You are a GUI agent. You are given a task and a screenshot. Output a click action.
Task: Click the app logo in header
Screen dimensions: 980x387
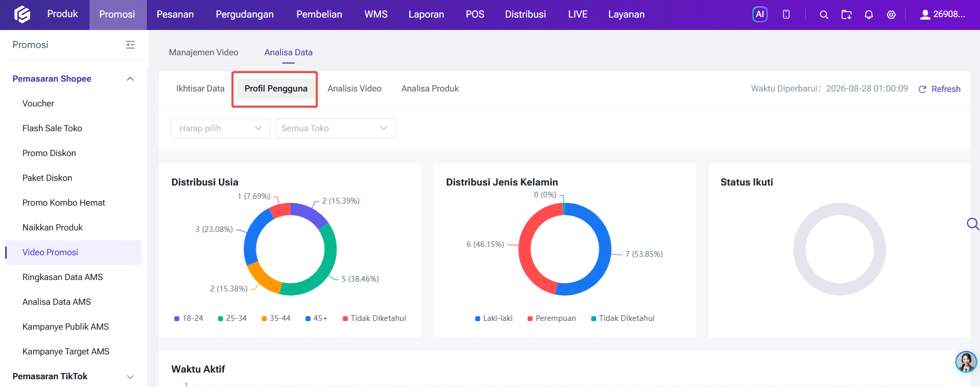(22, 14)
